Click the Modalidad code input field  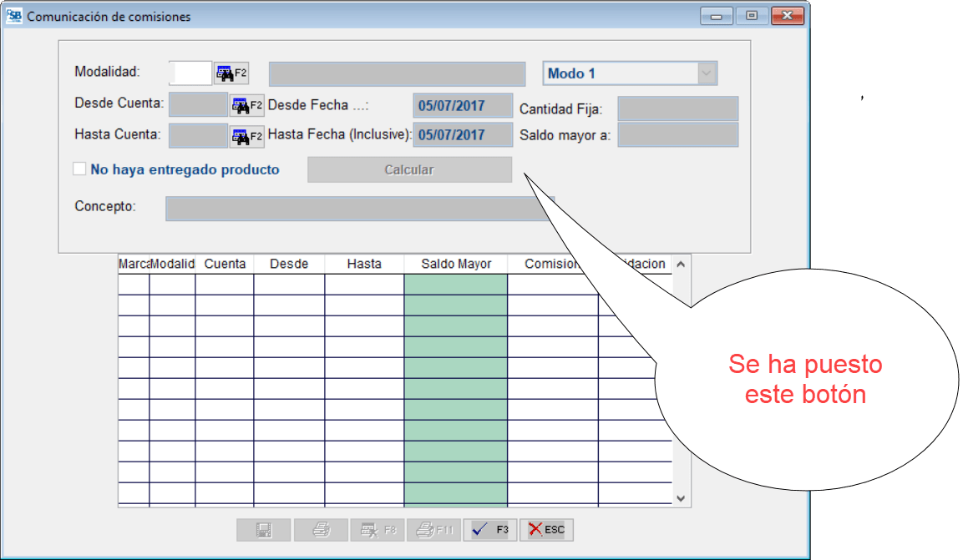pos(190,73)
